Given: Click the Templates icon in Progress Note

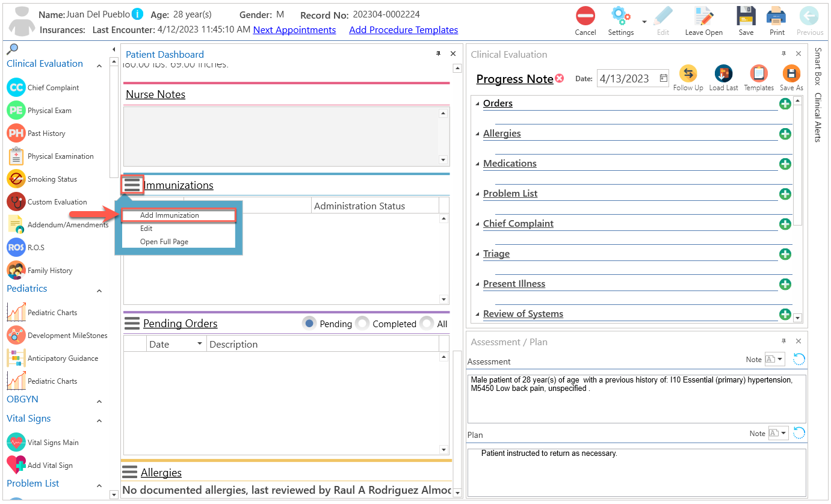Looking at the screenshot, I should (759, 74).
